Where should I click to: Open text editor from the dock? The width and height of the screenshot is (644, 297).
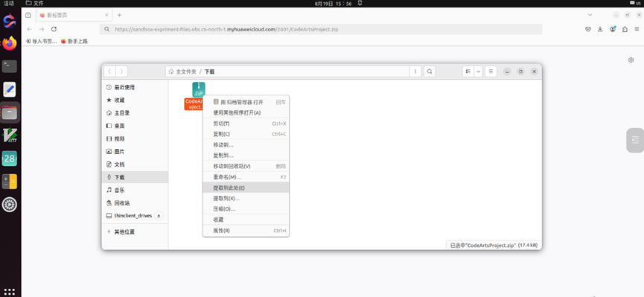(x=10, y=89)
